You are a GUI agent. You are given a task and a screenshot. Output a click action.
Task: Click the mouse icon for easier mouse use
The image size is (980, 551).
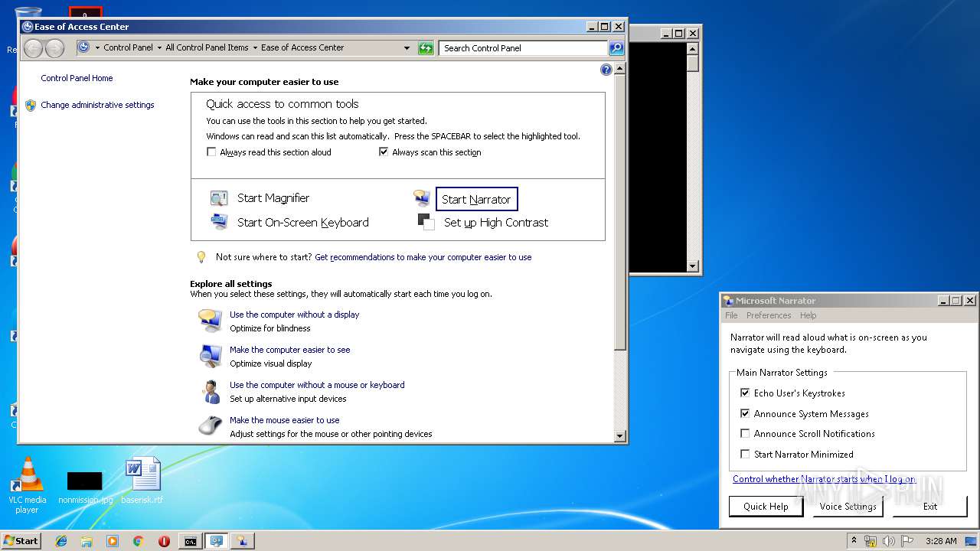(211, 426)
